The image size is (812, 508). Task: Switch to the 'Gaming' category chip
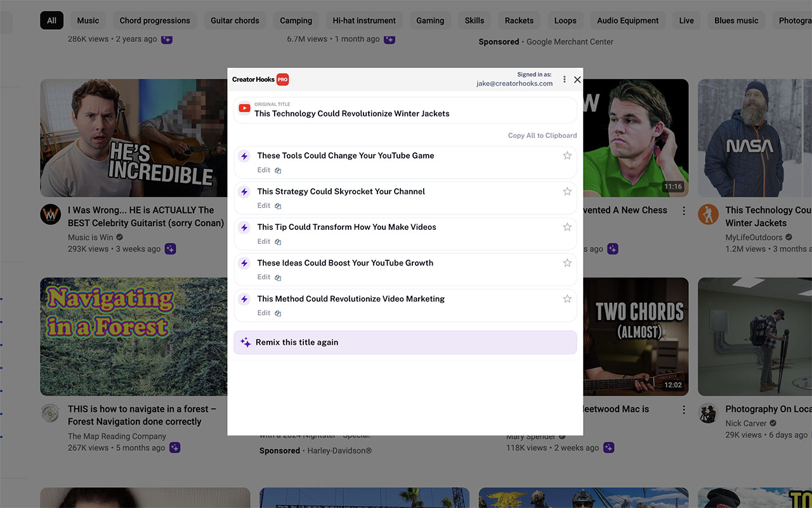coord(430,20)
